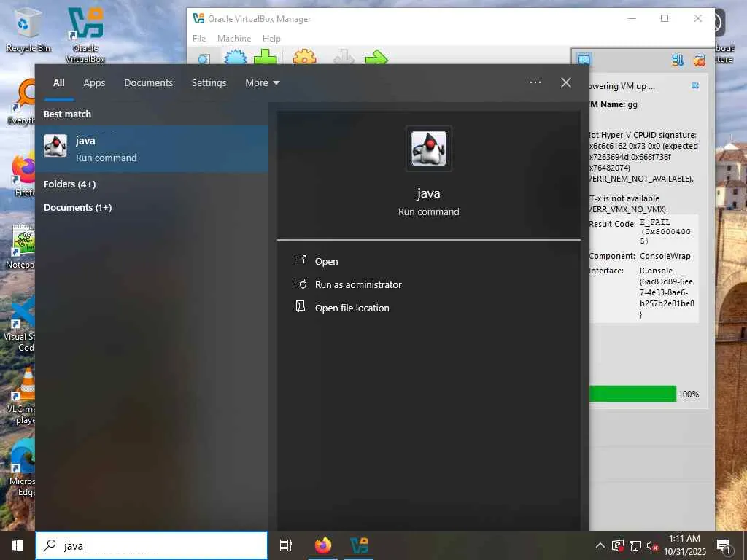
Task: Open VirtualBox File menu
Action: (x=199, y=38)
